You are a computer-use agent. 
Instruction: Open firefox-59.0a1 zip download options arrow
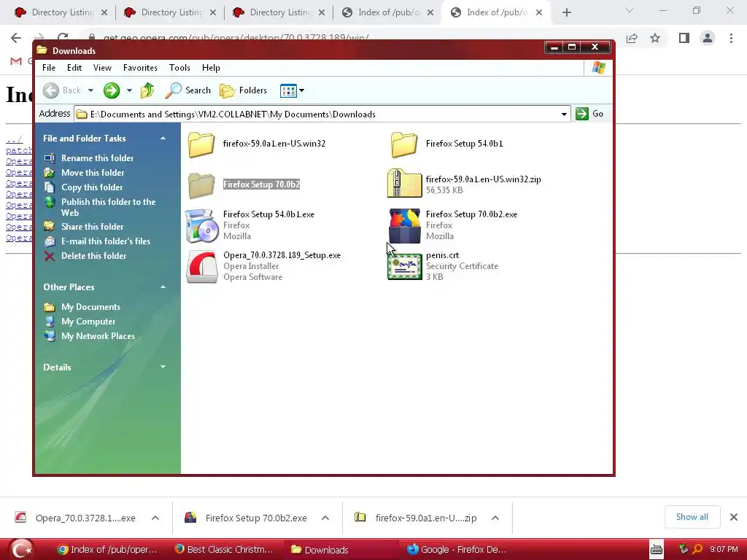click(495, 518)
